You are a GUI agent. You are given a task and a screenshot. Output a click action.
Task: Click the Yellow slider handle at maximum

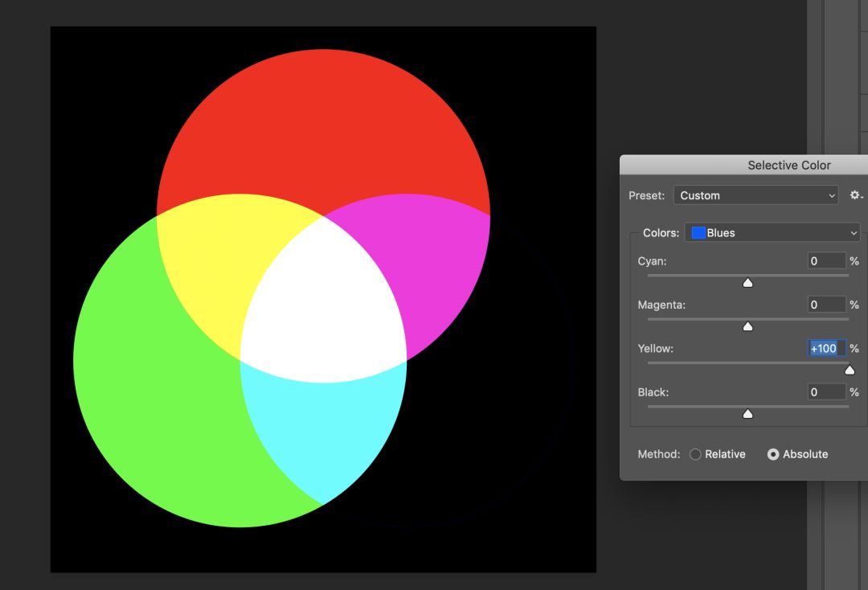(850, 370)
